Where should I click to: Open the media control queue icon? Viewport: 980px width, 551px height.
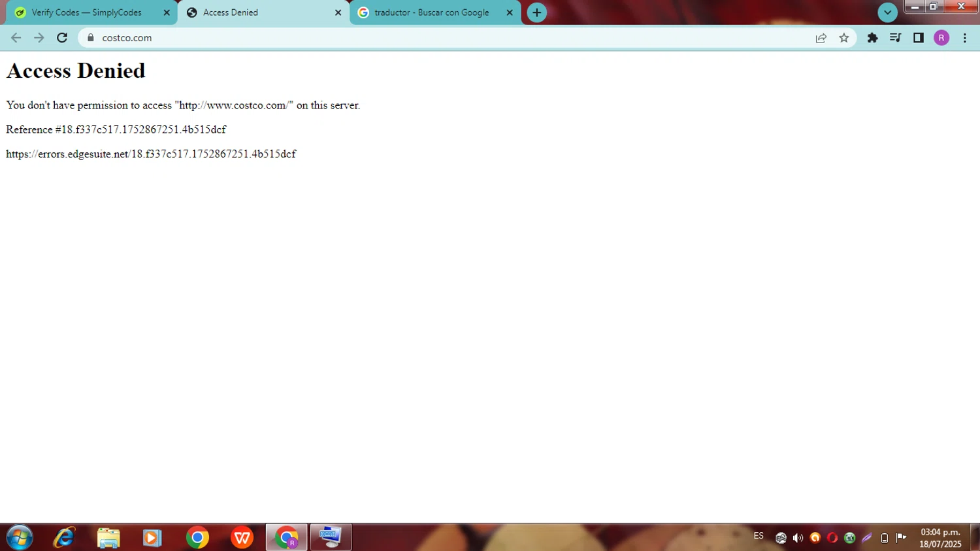pyautogui.click(x=895, y=38)
